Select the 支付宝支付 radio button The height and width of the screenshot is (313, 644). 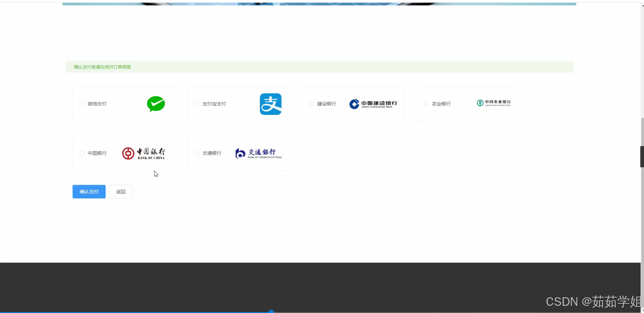[197, 104]
